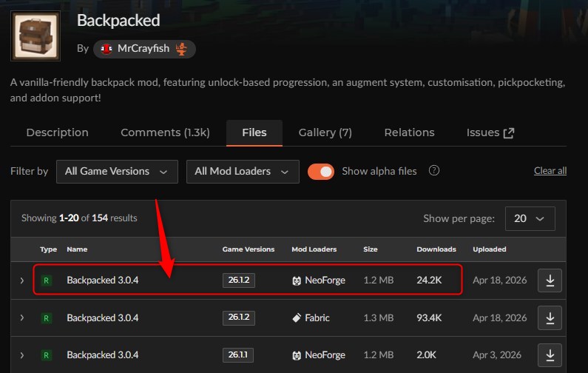The image size is (588, 373).
Task: Open Backpacked 3.0.4 file for 26.1.1
Action: pos(102,355)
